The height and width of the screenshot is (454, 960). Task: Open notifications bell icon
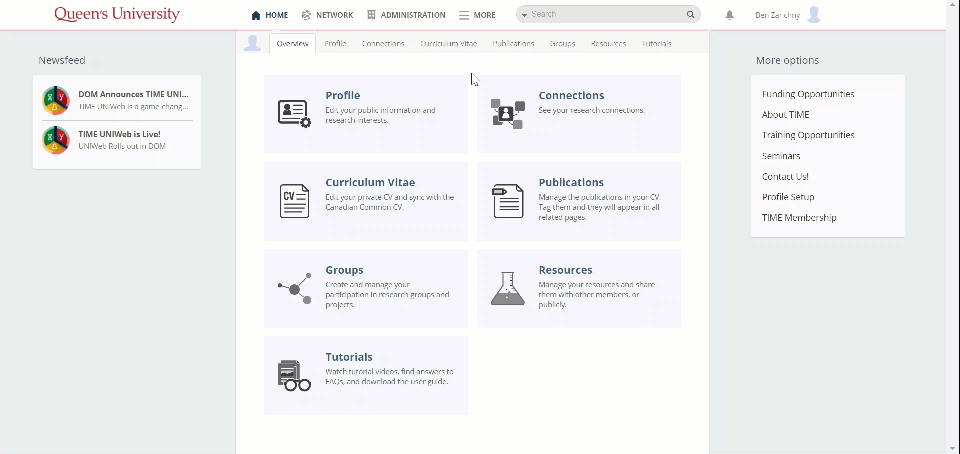(729, 15)
